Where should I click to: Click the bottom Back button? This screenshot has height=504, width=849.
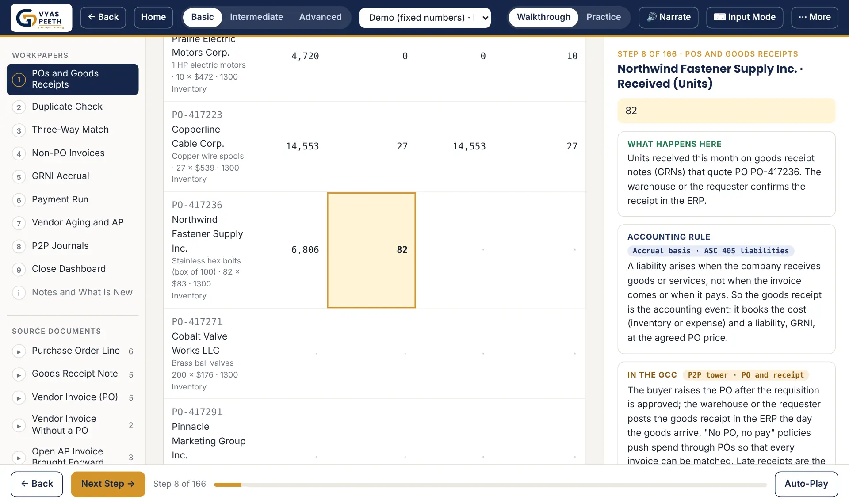pyautogui.click(x=37, y=484)
